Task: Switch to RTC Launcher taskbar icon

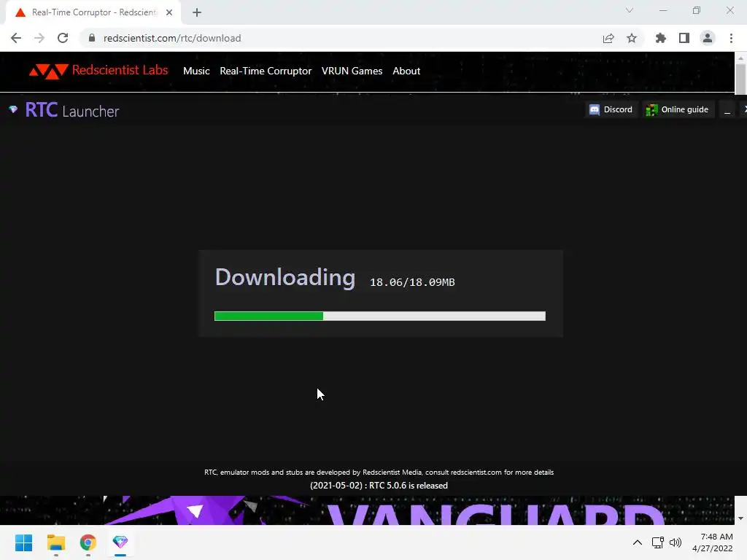Action: pyautogui.click(x=120, y=542)
